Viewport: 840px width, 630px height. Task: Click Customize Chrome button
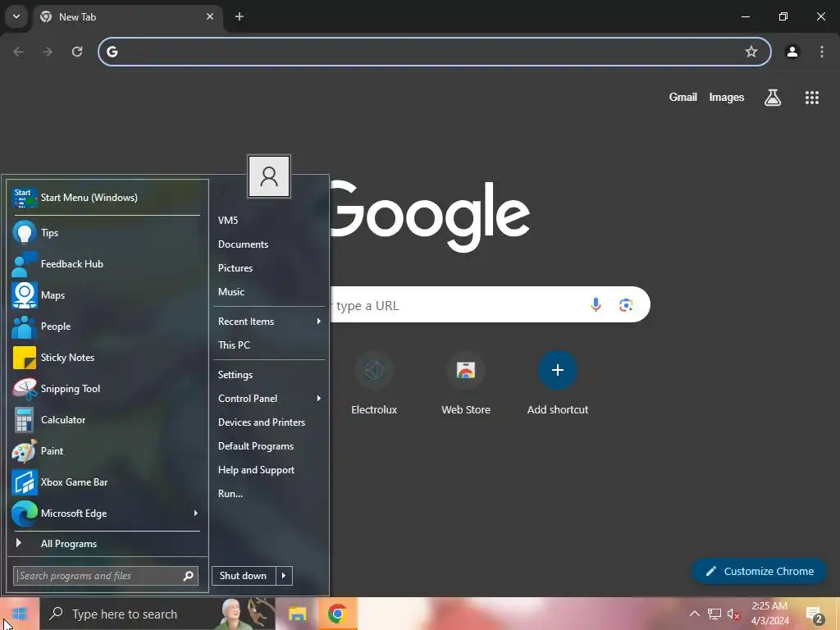(x=759, y=572)
